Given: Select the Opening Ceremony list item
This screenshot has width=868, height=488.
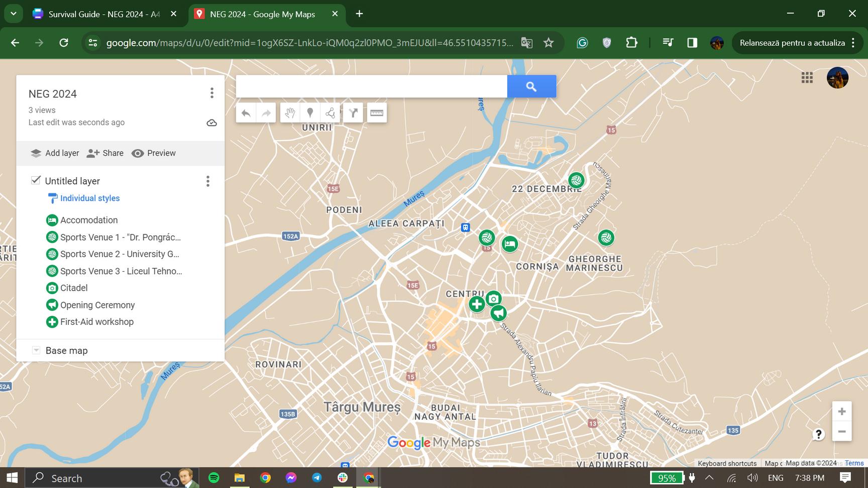Looking at the screenshot, I should coord(97,305).
